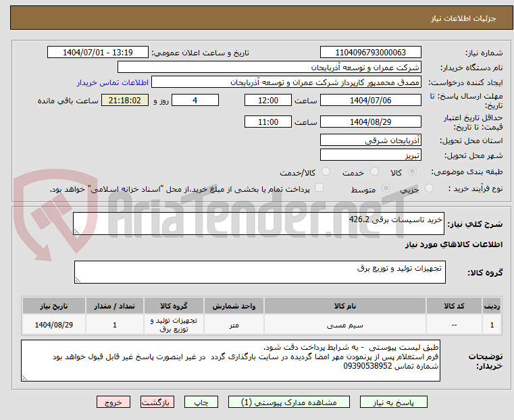514x420 pixels.
Task: Click the 'نام کالا' column header
Action: click(345, 306)
